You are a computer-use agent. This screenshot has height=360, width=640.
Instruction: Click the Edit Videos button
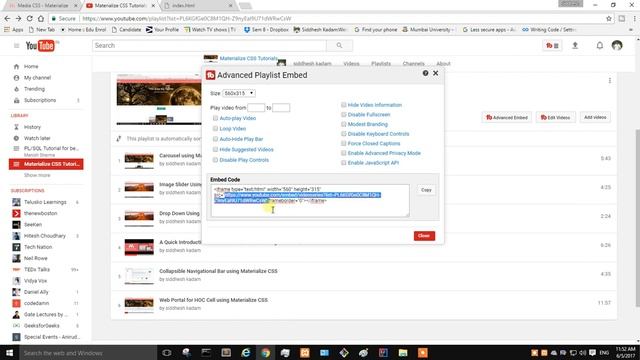556,118
